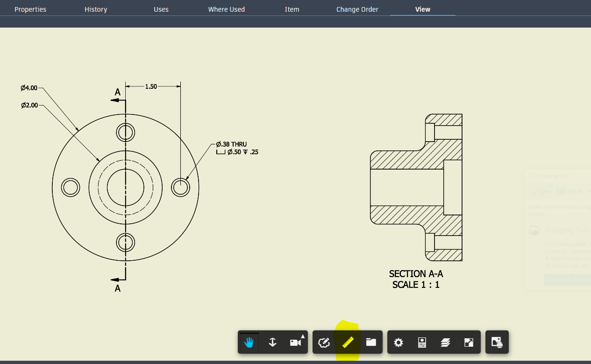This screenshot has height=364, width=591.
Task: Click the active View tab
Action: pyautogui.click(x=423, y=9)
